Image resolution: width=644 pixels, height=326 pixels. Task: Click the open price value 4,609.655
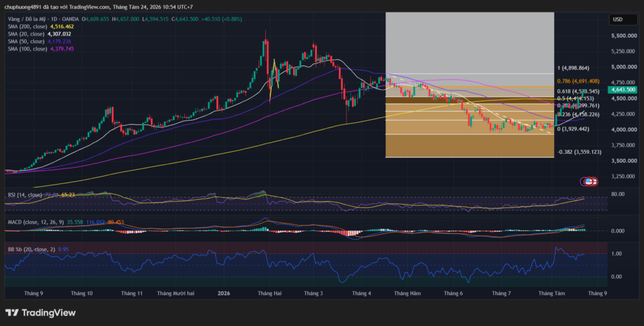click(x=97, y=19)
